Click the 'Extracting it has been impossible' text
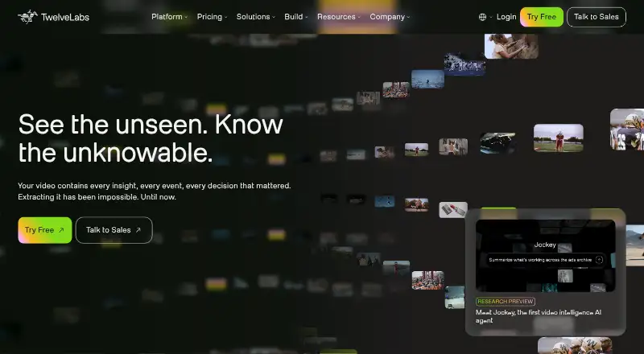This screenshot has height=354, width=644. [97, 197]
